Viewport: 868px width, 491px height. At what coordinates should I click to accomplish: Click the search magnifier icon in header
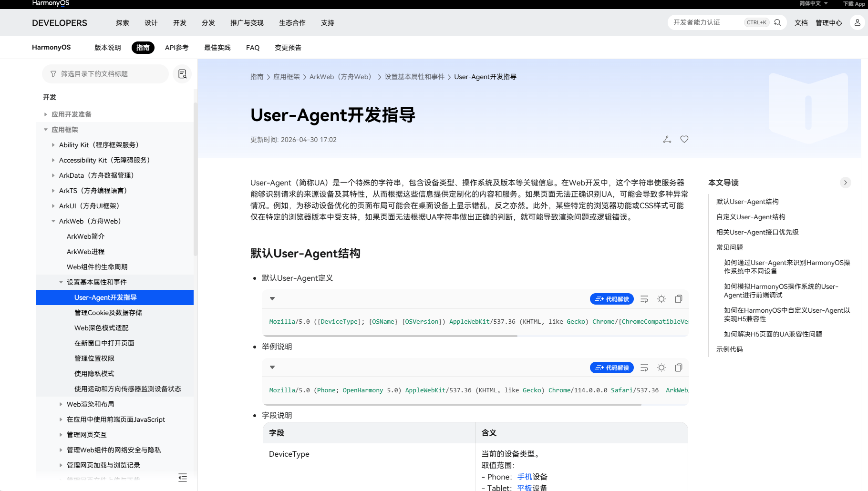point(777,22)
